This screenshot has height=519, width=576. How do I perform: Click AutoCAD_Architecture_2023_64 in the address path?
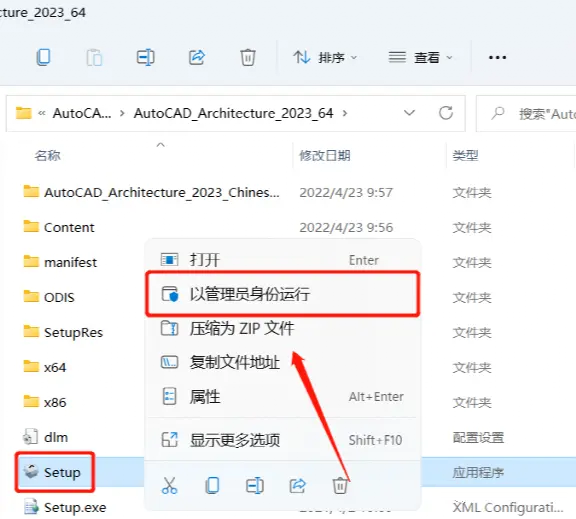[x=234, y=113]
